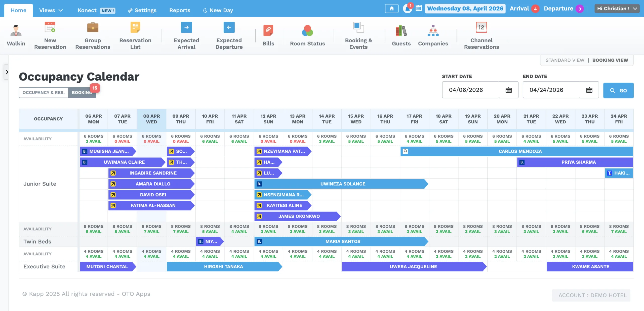This screenshot has width=644, height=311.
Task: Open Group Reservations briefcase icon
Action: (x=93, y=27)
